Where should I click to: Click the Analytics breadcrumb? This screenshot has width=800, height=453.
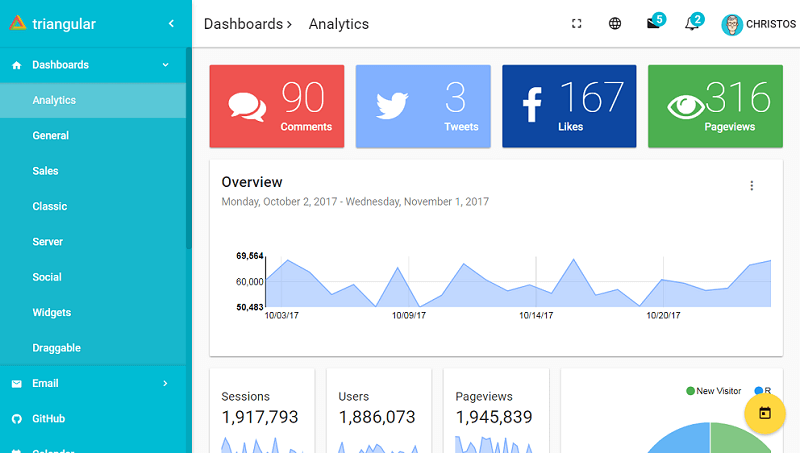(339, 24)
